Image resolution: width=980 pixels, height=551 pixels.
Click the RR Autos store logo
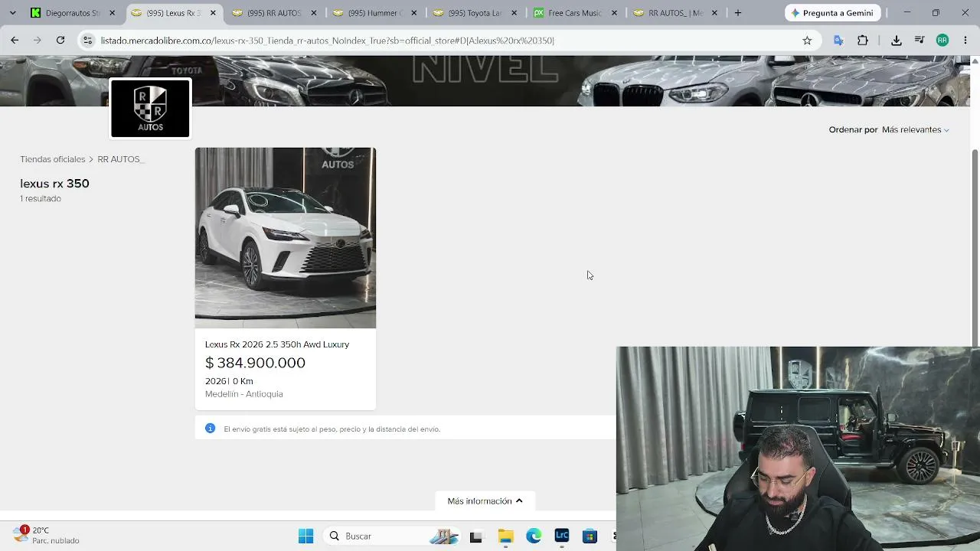150,109
